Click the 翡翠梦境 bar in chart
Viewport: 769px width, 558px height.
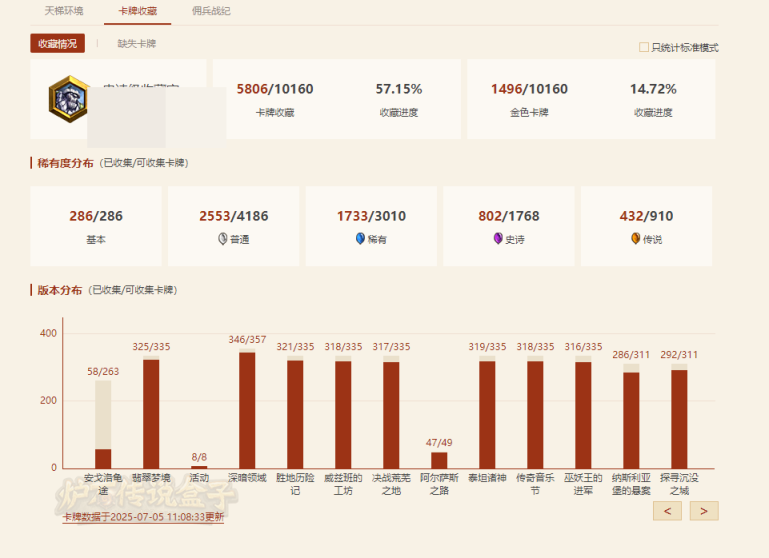pos(151,412)
